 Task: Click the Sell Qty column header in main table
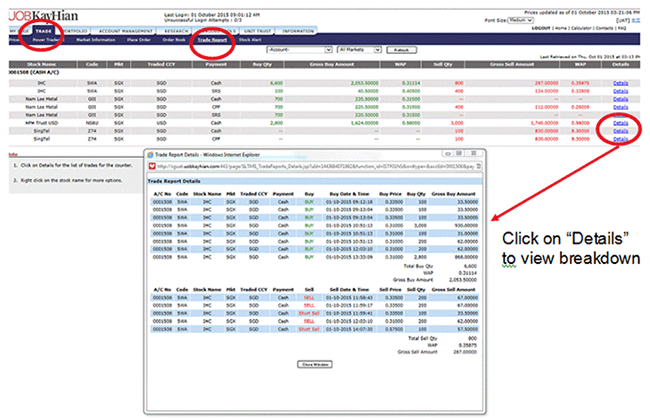point(442,64)
